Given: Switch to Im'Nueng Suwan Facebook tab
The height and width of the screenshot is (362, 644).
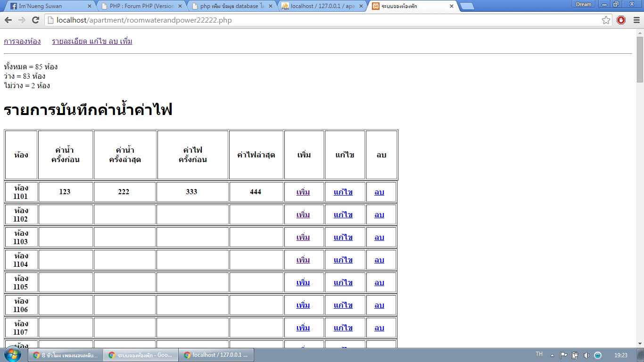Looking at the screenshot, I should pos(51,6).
